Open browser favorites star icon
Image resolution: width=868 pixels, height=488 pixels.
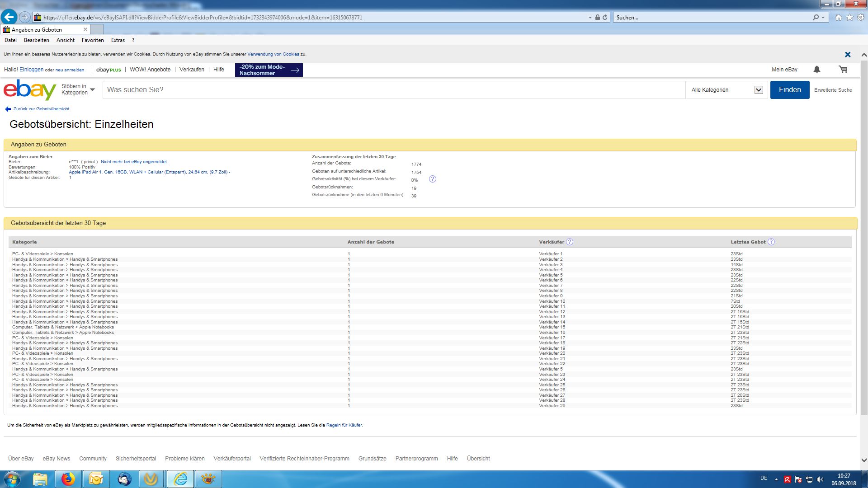tap(849, 17)
